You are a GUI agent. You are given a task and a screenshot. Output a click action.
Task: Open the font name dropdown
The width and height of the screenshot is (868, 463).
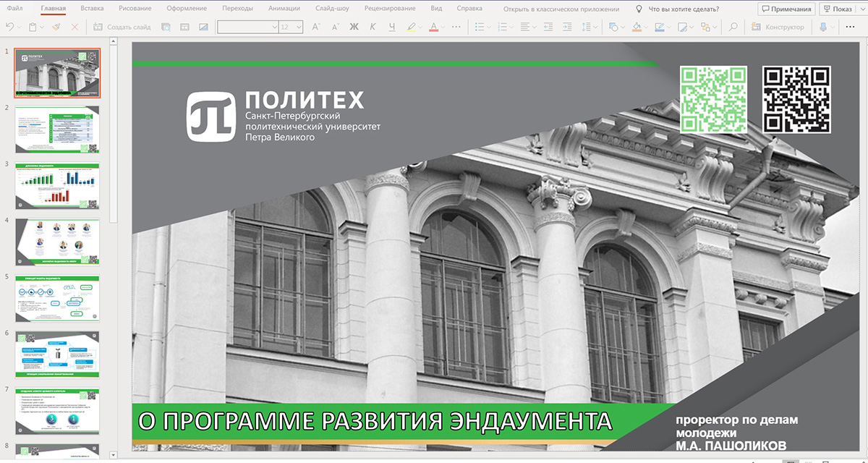(248, 27)
